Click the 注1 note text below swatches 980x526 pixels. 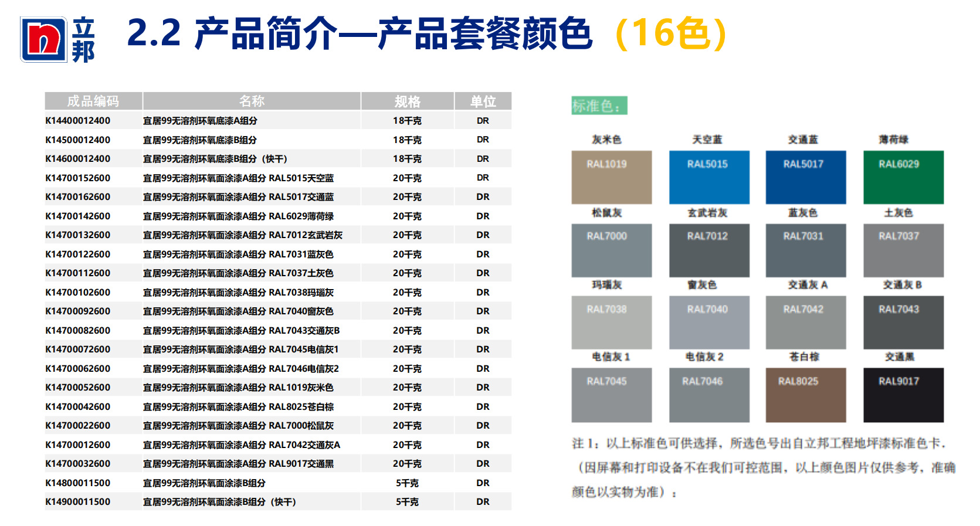764,467
